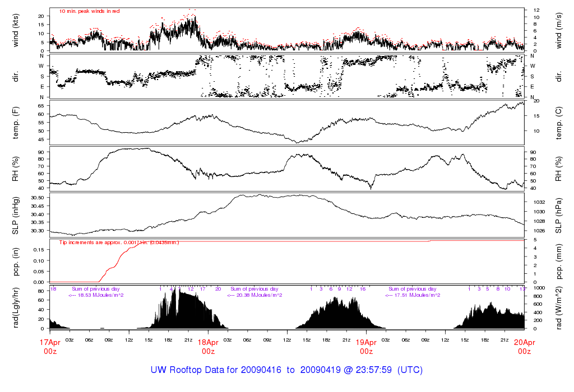
Task: Click the '10 min. peak winds in red' note
Action: [89, 11]
